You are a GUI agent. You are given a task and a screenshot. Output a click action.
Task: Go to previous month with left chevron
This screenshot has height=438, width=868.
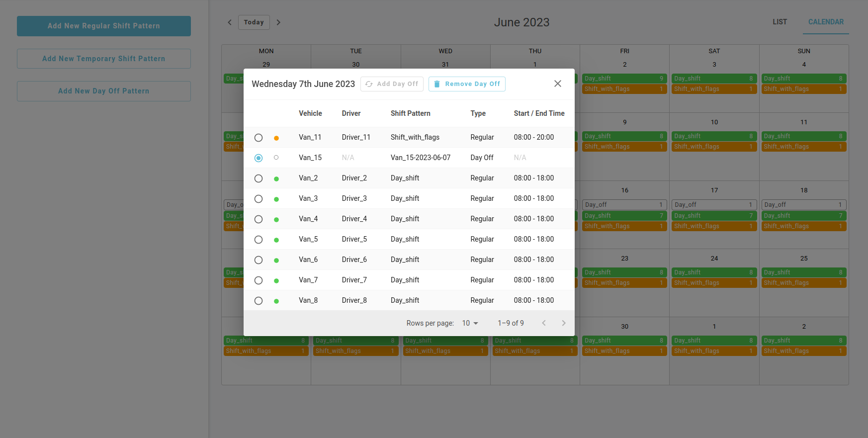[x=230, y=22]
